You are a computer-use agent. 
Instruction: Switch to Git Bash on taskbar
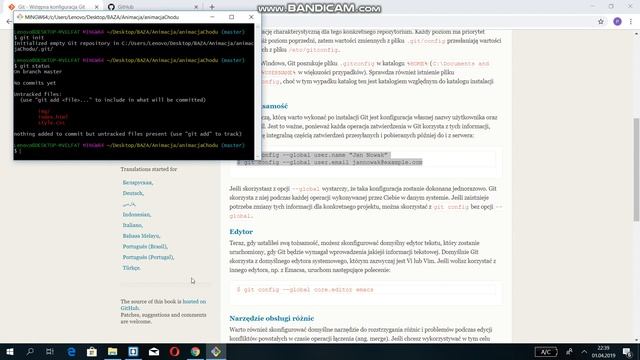coord(216,351)
